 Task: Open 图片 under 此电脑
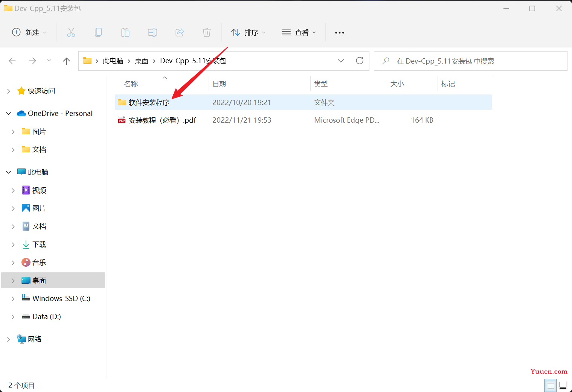tap(39, 208)
